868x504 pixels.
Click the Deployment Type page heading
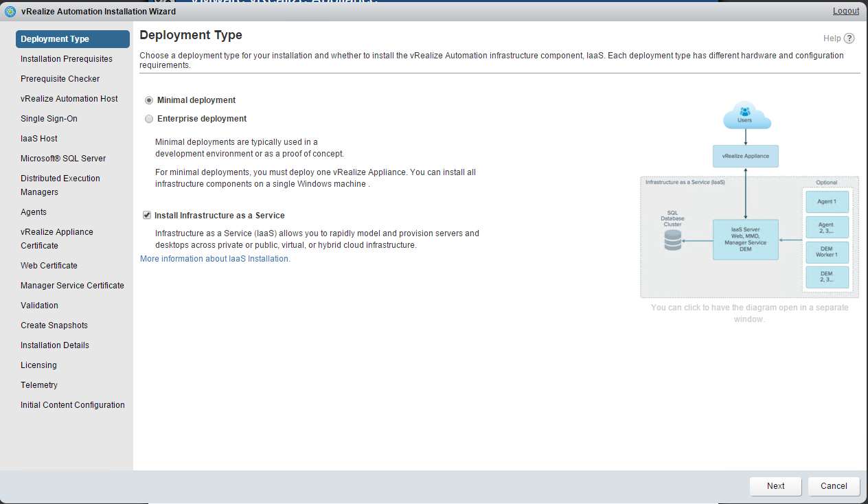coord(191,35)
